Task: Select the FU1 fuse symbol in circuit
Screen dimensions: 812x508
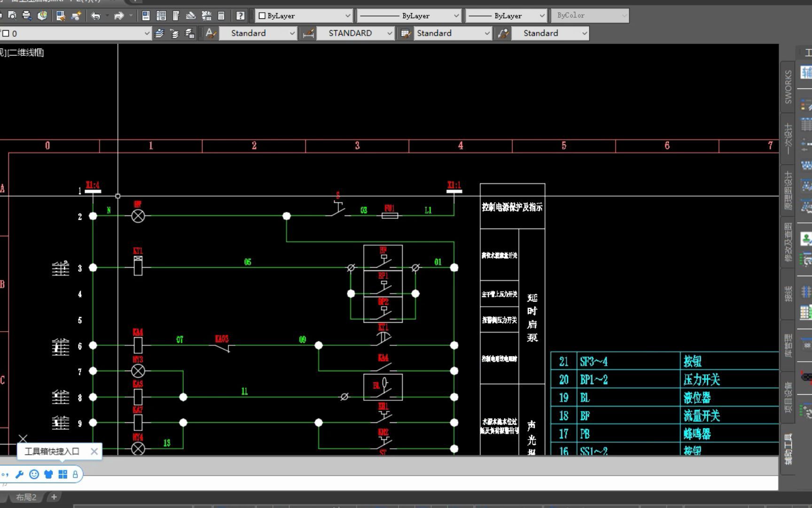Action: click(x=390, y=215)
